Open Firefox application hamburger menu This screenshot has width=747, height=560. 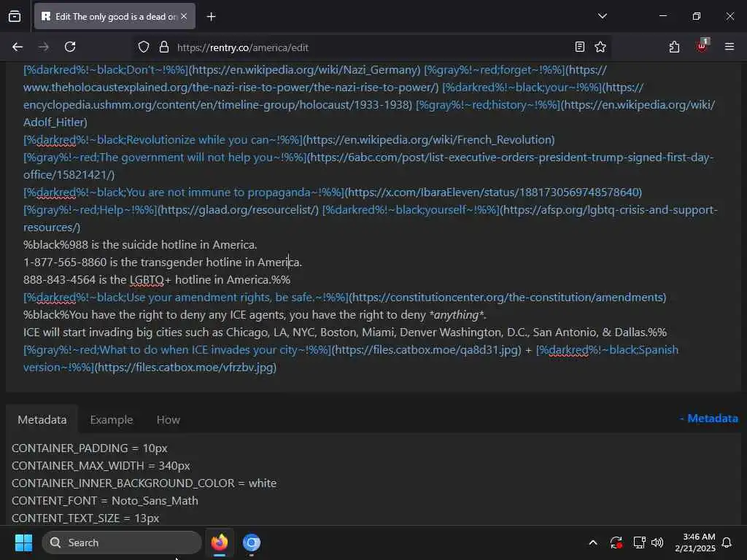point(729,47)
